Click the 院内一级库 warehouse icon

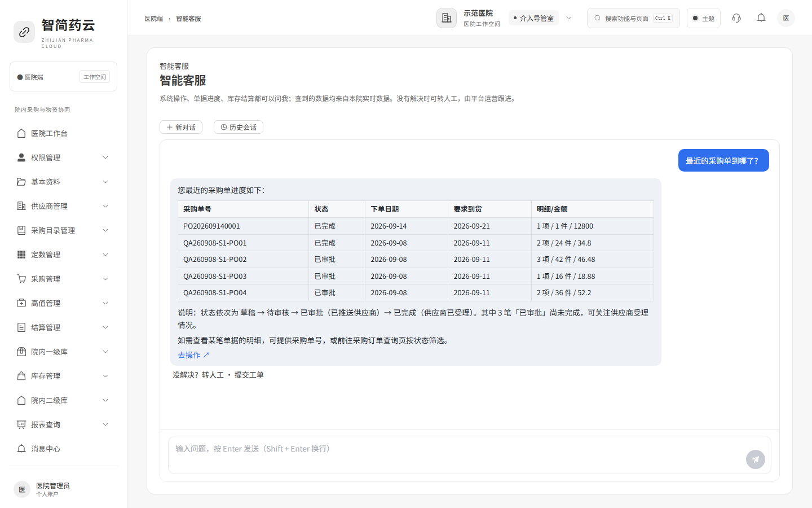pos(21,352)
